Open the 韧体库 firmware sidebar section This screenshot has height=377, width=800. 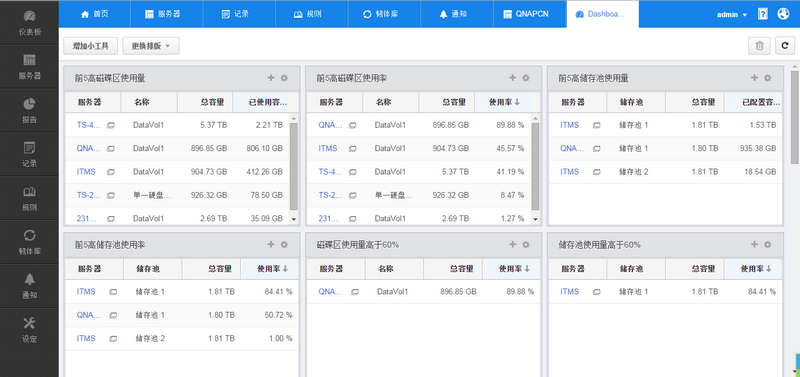[x=29, y=242]
